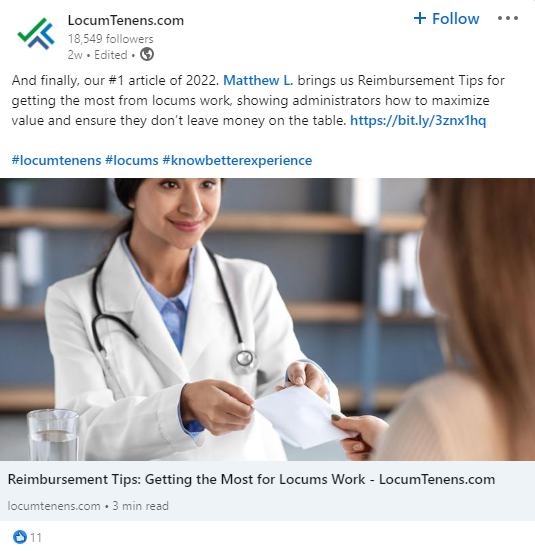Screen dimensions: 535x551
Task: Click the blue thumbs-up reaction icon
Action: [20, 537]
